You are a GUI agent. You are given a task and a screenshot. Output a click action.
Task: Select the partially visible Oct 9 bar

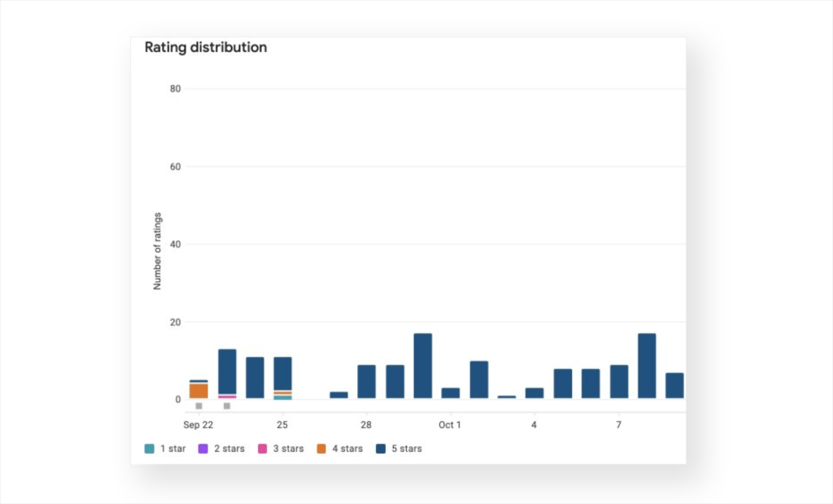[x=674, y=385]
